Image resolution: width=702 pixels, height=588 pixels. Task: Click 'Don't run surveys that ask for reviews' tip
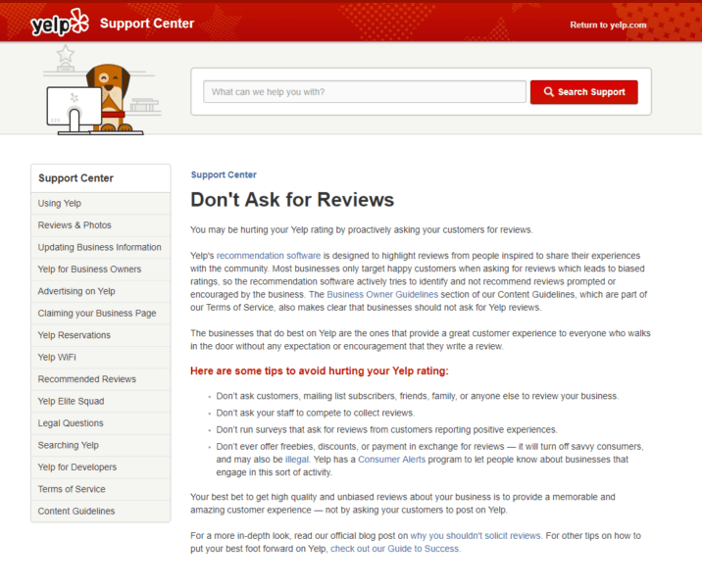[x=387, y=429]
